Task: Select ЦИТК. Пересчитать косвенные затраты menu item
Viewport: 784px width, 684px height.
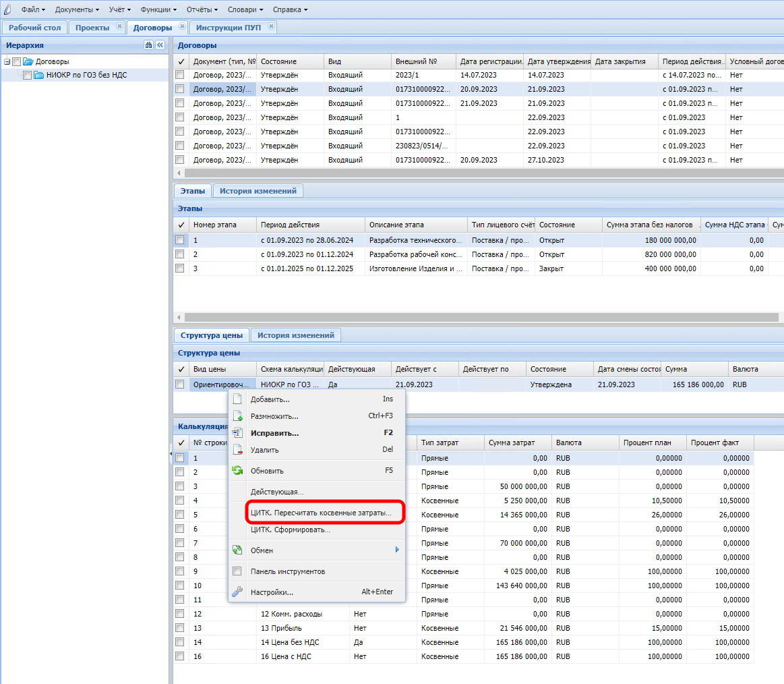Action: pyautogui.click(x=320, y=513)
